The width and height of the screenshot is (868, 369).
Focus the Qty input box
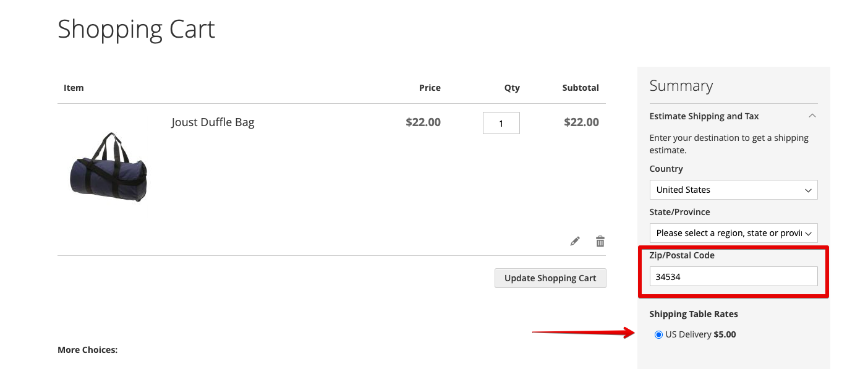pos(501,123)
